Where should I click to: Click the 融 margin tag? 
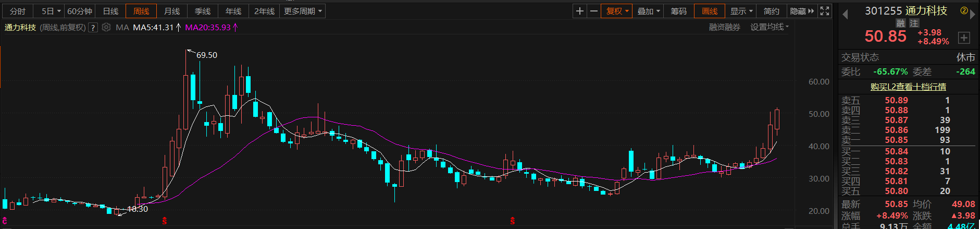coord(901,23)
